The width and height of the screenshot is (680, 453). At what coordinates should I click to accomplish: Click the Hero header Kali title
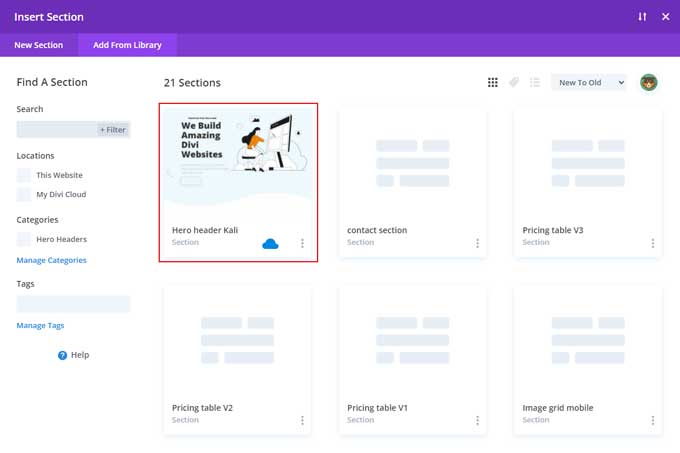[x=205, y=230]
